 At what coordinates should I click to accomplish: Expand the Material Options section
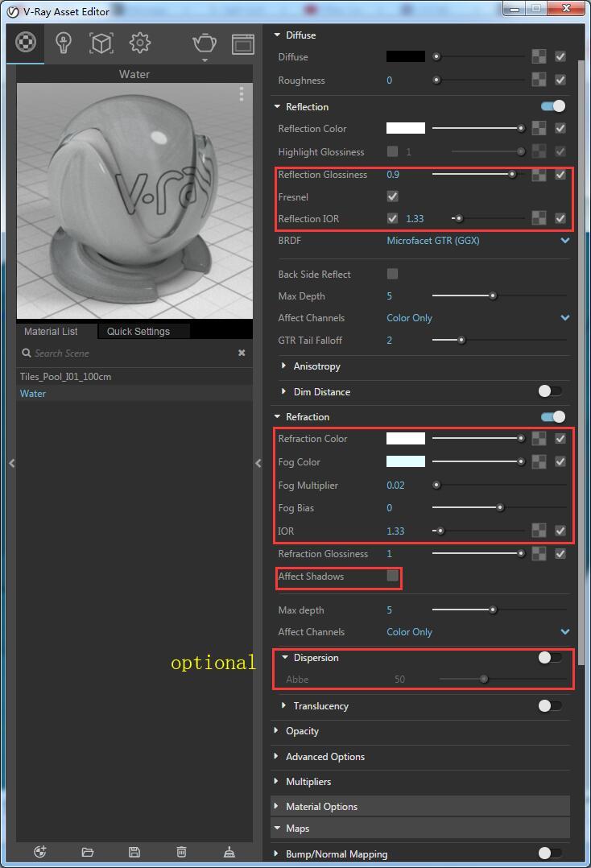click(x=276, y=806)
